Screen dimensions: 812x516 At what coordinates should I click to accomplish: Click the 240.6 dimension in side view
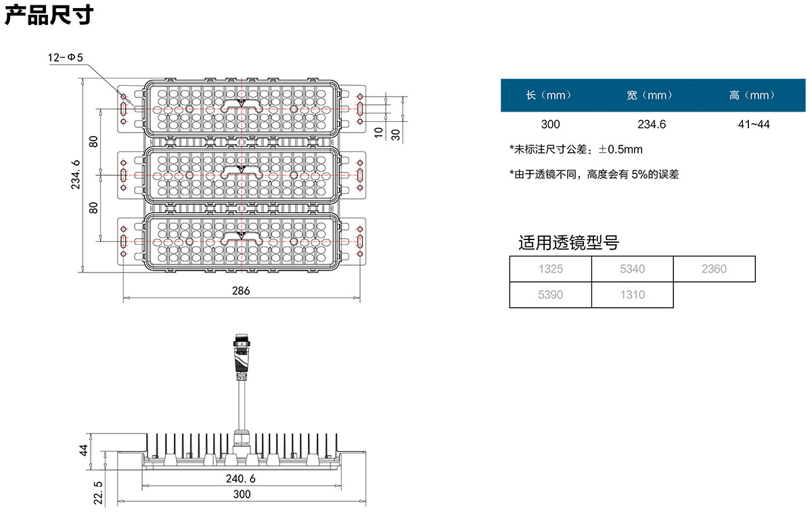click(x=240, y=478)
